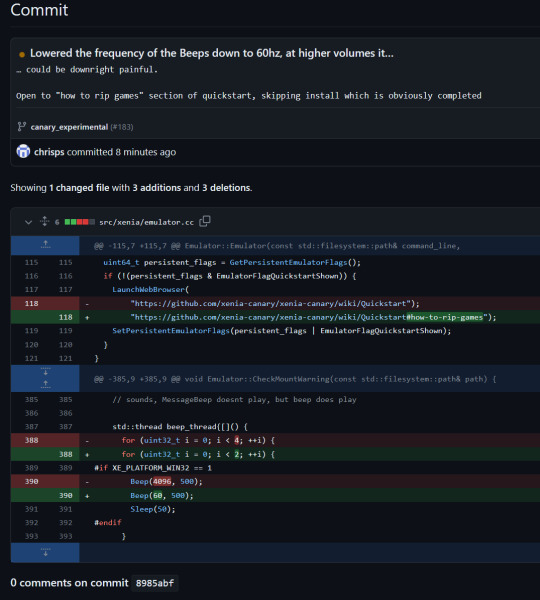Screen dimensions: 540x600
Task: Collapse the emulator.cc file diff
Action: coord(28,222)
